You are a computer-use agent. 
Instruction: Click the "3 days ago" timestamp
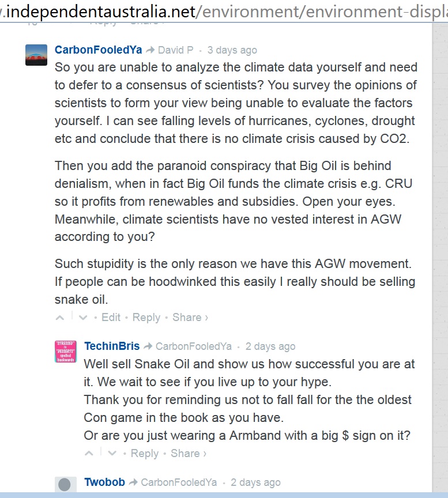click(x=232, y=50)
